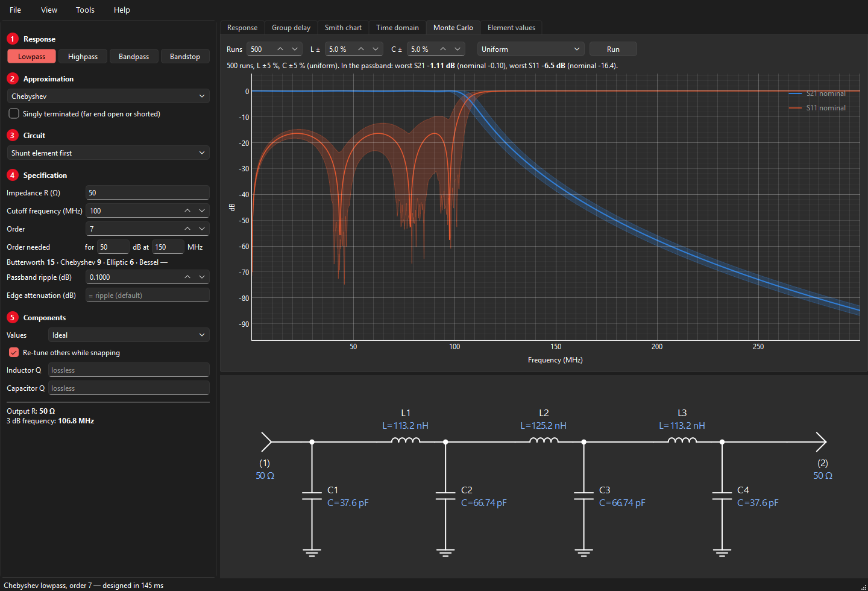This screenshot has height=591, width=868.
Task: Click capacitor C4 in the schematic
Action: click(722, 496)
